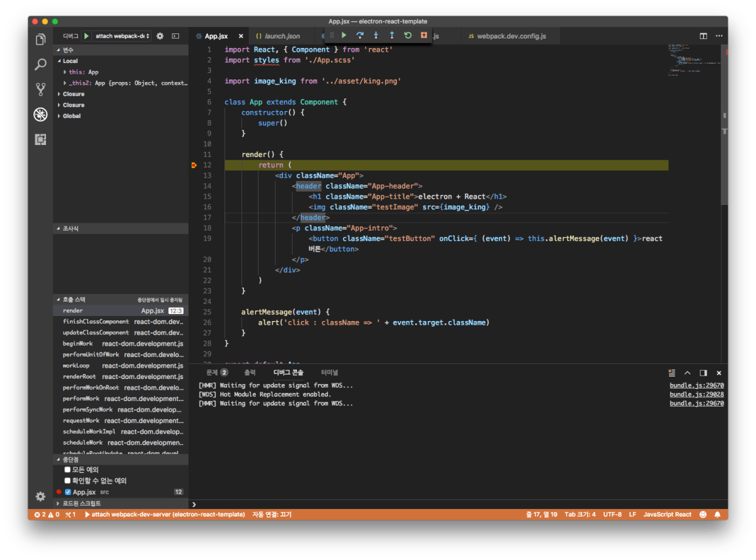Enable the '모든 예외' breakpoint checkbox
This screenshot has height=560, width=756.
tap(67, 470)
